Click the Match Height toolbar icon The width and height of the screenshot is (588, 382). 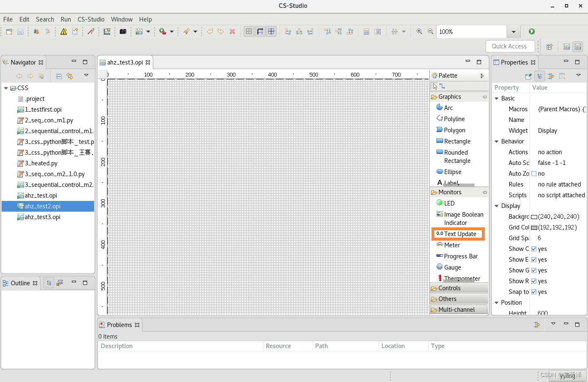(377, 31)
